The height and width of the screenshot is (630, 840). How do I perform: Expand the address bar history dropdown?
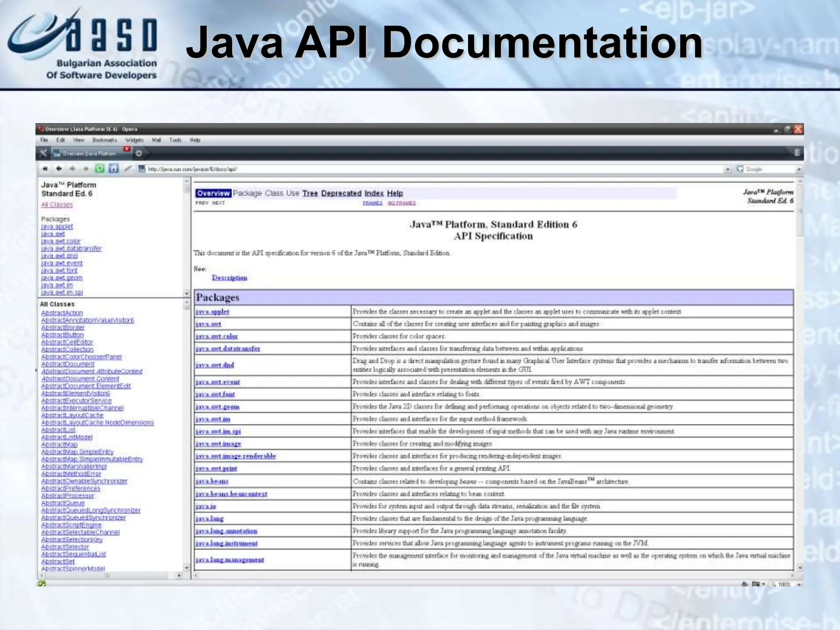click(727, 169)
